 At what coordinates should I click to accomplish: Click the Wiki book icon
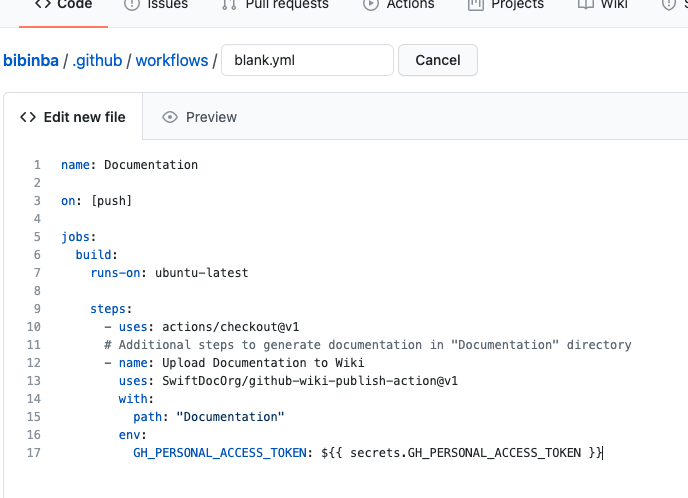[x=586, y=4]
